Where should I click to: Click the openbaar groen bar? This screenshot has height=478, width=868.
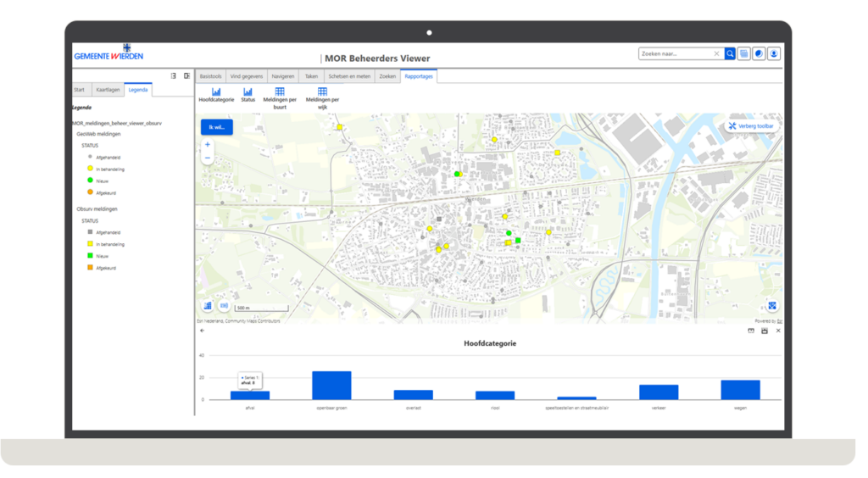(331, 385)
